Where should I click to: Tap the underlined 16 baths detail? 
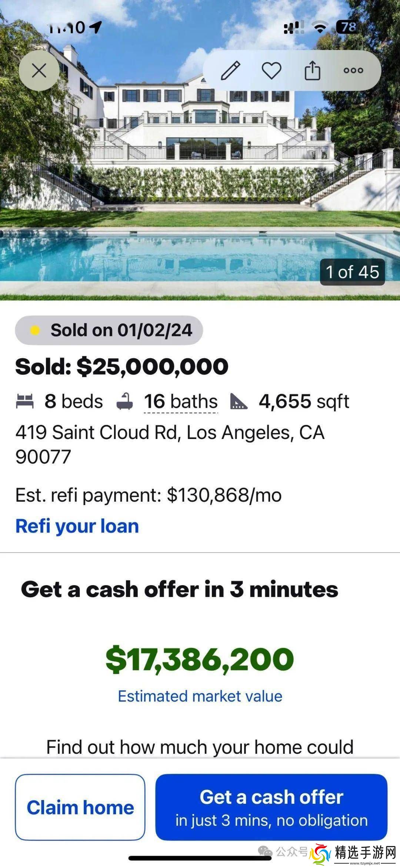[x=181, y=402]
